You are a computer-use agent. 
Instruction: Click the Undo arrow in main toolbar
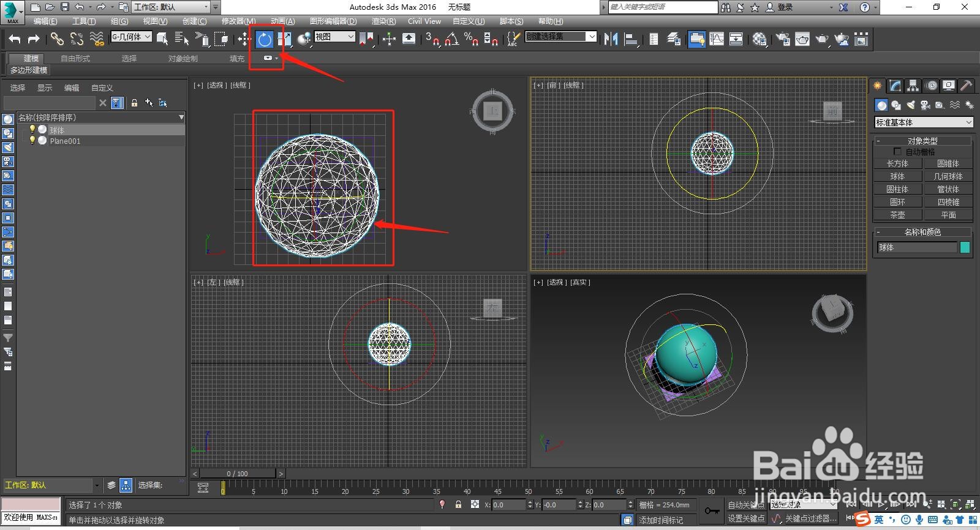point(15,39)
